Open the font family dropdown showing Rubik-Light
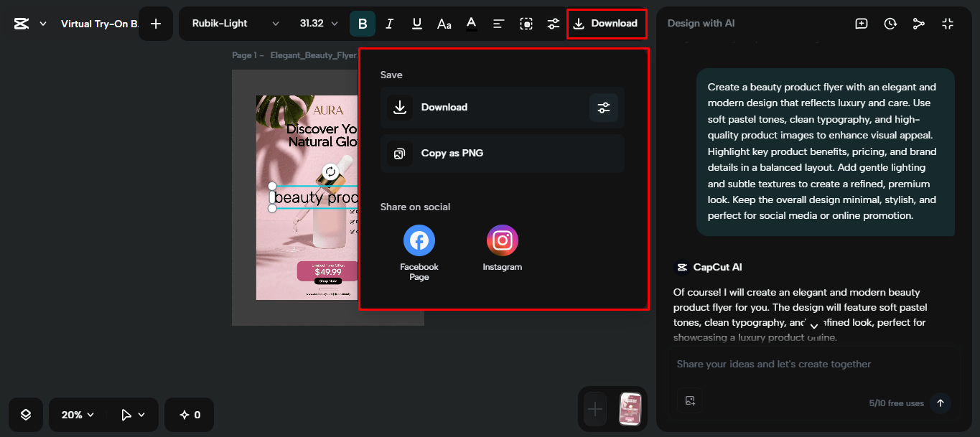This screenshot has height=437, width=980. click(x=233, y=23)
